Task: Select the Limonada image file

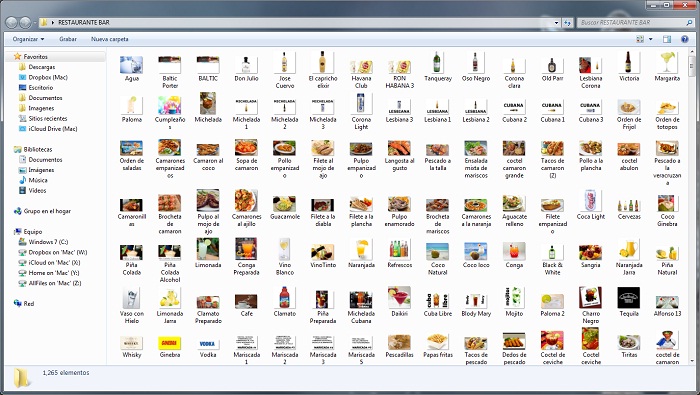Action: [x=208, y=249]
